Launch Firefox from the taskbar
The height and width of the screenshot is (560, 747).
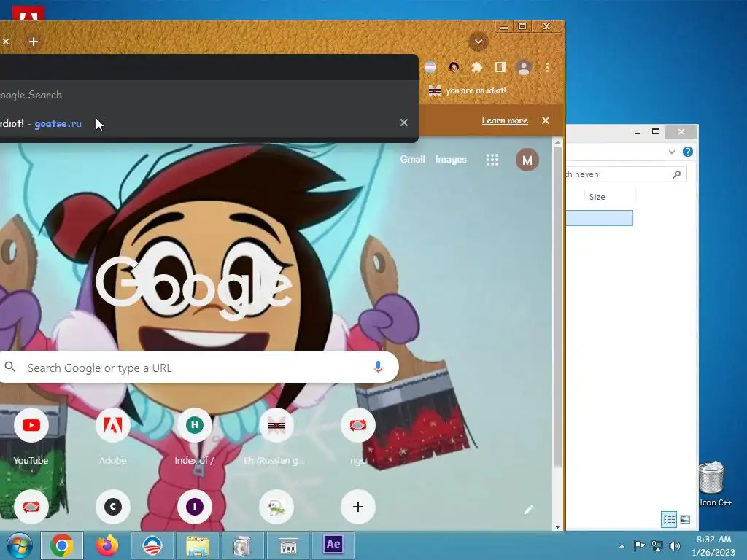pyautogui.click(x=107, y=545)
